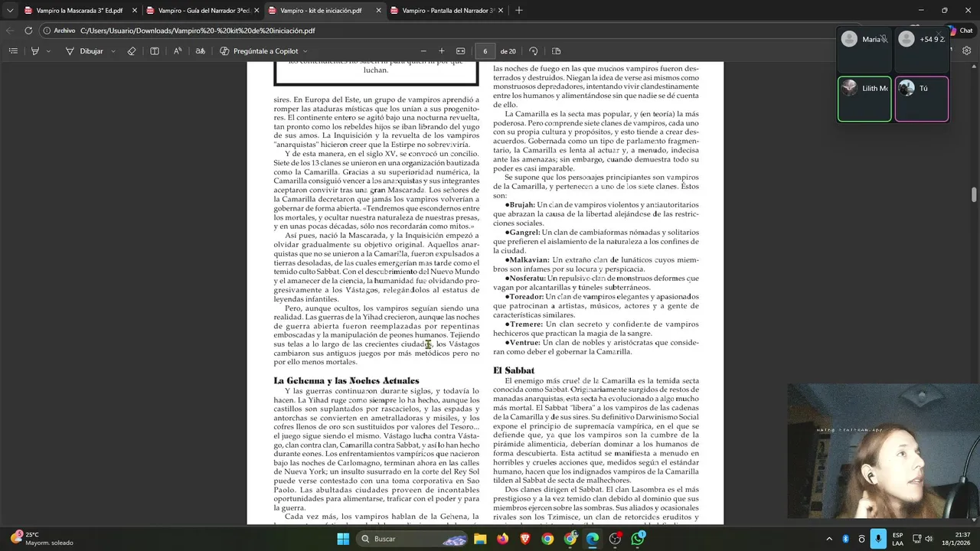Close the Guía del Narrador tab
Viewport: 980px width, 551px height.
257,11
